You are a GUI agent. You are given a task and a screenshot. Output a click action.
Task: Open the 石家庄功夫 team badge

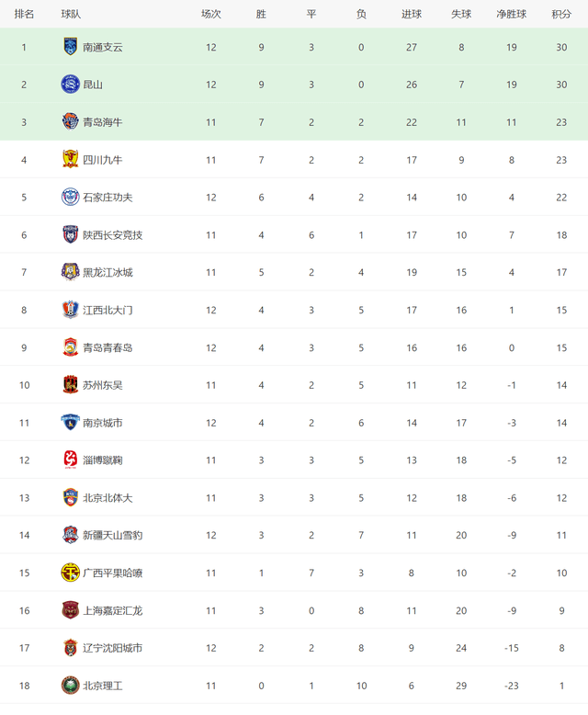tap(70, 197)
